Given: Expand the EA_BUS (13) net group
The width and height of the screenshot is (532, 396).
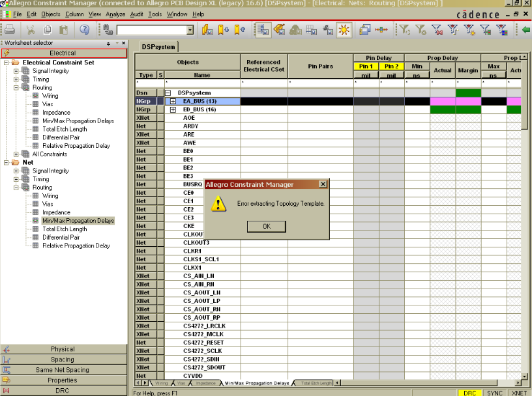Looking at the screenshot, I should pyautogui.click(x=173, y=102).
